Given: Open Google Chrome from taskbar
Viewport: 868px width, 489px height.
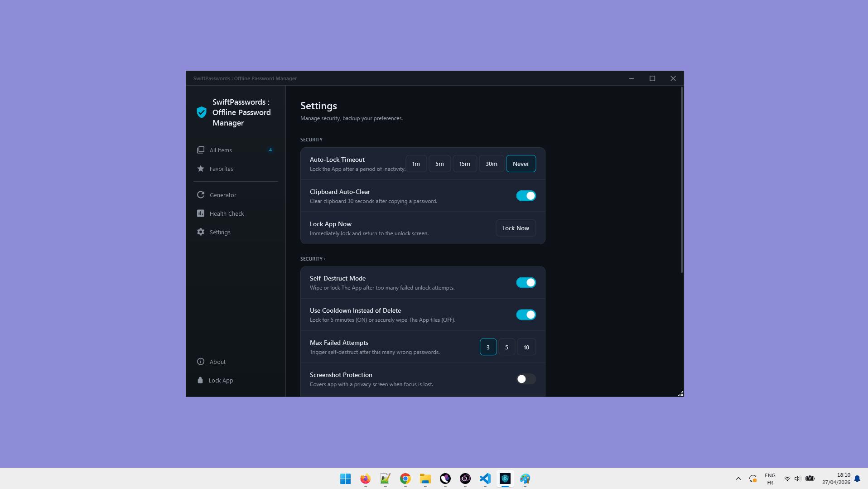Looking at the screenshot, I should point(405,479).
